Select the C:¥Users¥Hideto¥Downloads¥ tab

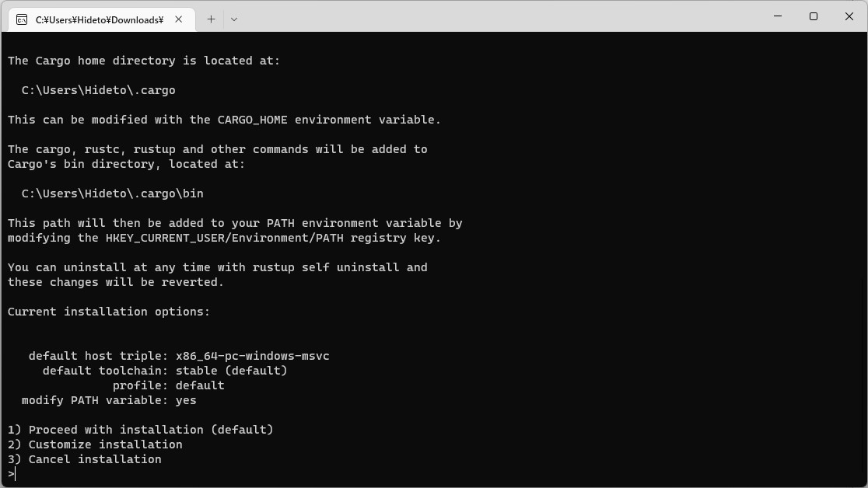[x=99, y=19]
